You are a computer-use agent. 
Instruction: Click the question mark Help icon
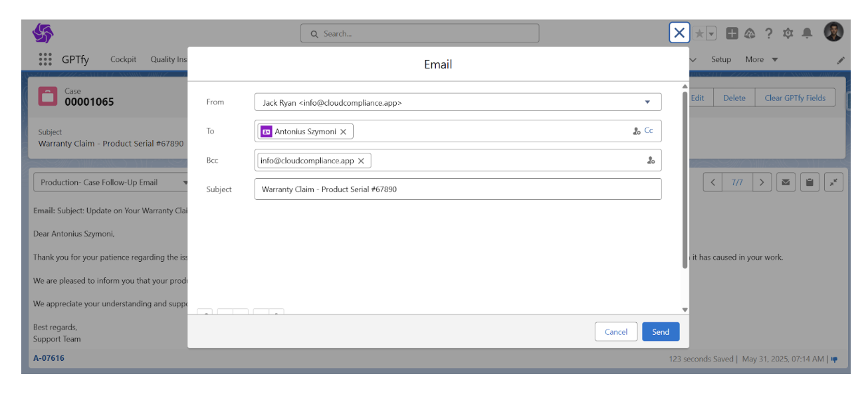coord(768,33)
